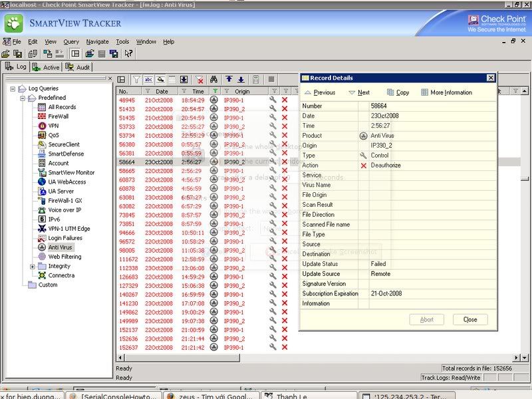The height and width of the screenshot is (399, 532).
Task: Open the 'zeus - Tìm với Googl...' taskbar item
Action: pos(211,396)
